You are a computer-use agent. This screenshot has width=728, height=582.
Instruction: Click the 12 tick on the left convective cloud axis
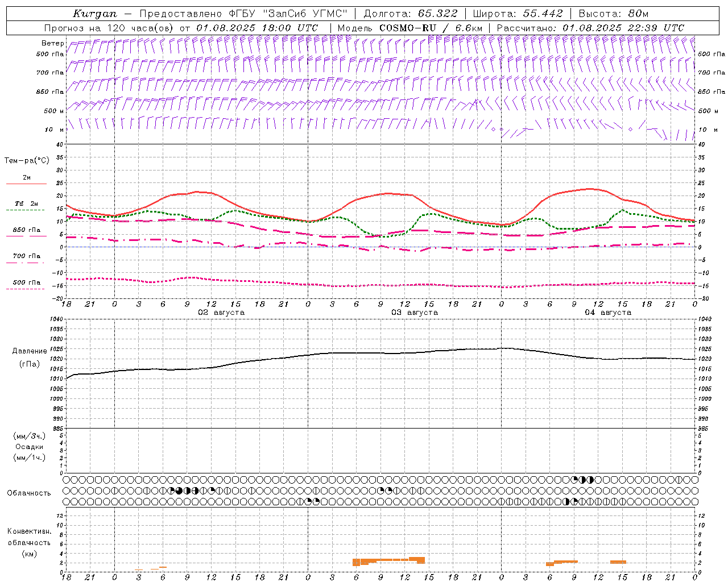(60, 516)
